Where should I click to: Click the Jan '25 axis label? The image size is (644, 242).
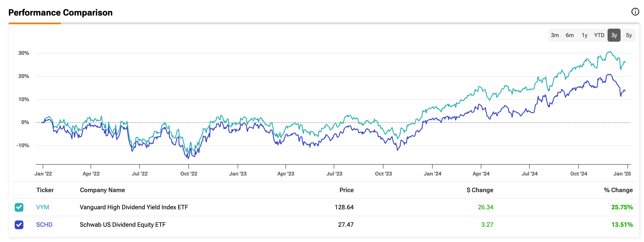pyautogui.click(x=622, y=174)
